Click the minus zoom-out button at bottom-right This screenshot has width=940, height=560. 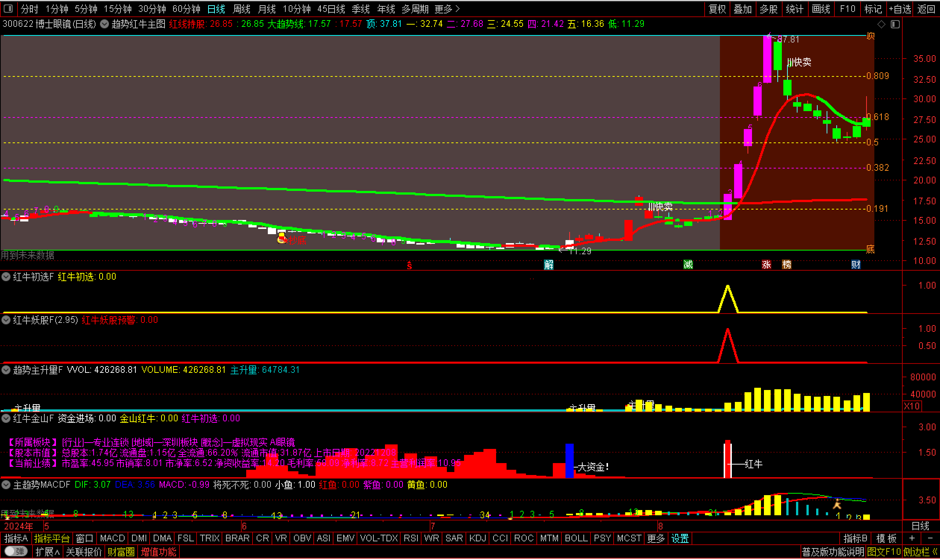(930, 538)
